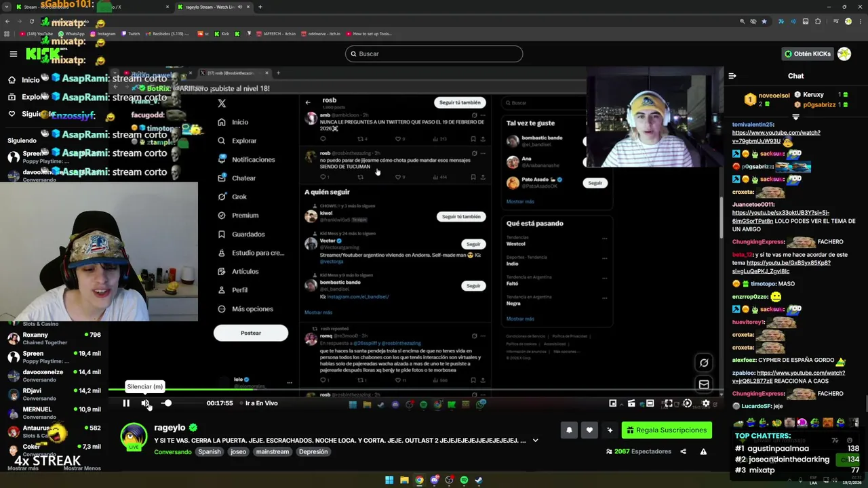The width and height of the screenshot is (868, 488).
Task: Report the stream via warning triangle icon
Action: (703, 451)
